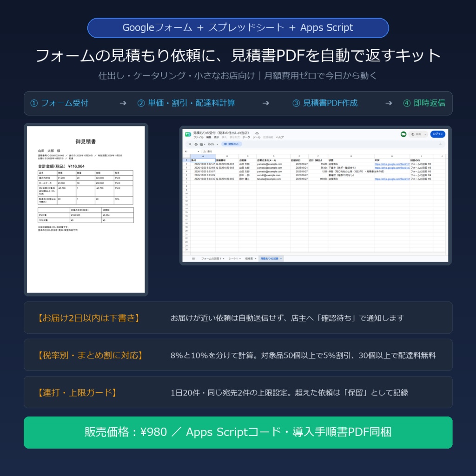Select the 受付 header cell in A1
The image size is (476, 476).
[x=203, y=160]
